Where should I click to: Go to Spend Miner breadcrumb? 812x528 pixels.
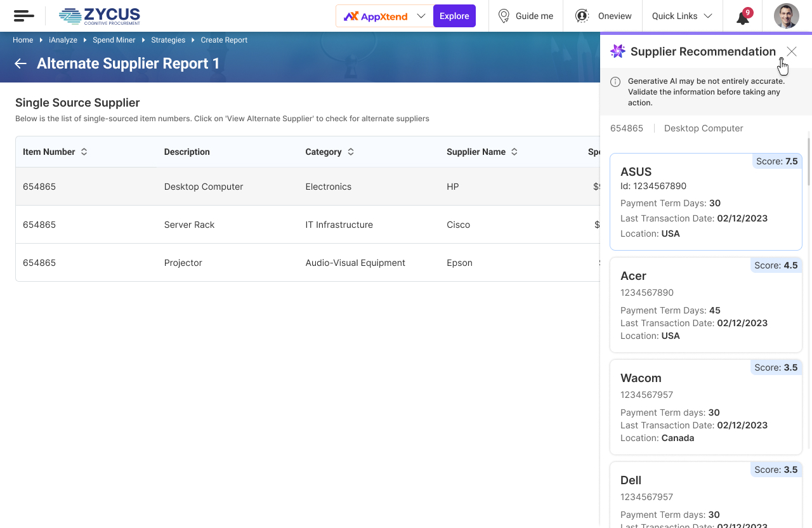[114, 40]
